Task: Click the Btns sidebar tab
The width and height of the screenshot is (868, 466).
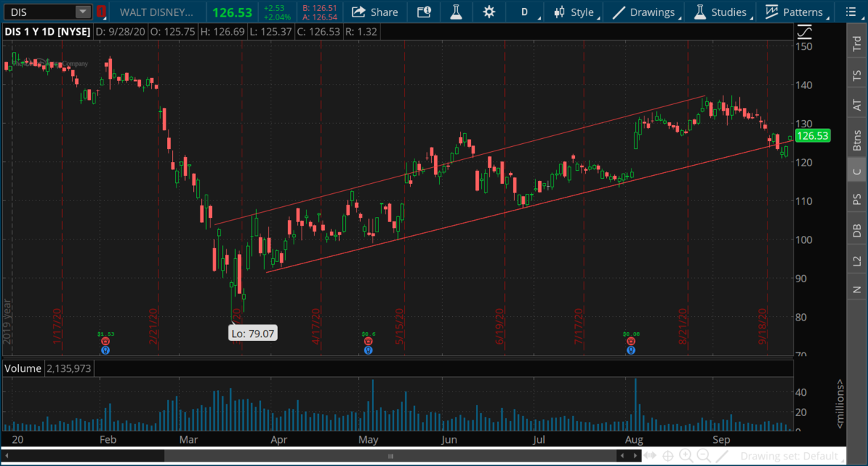Action: click(857, 139)
